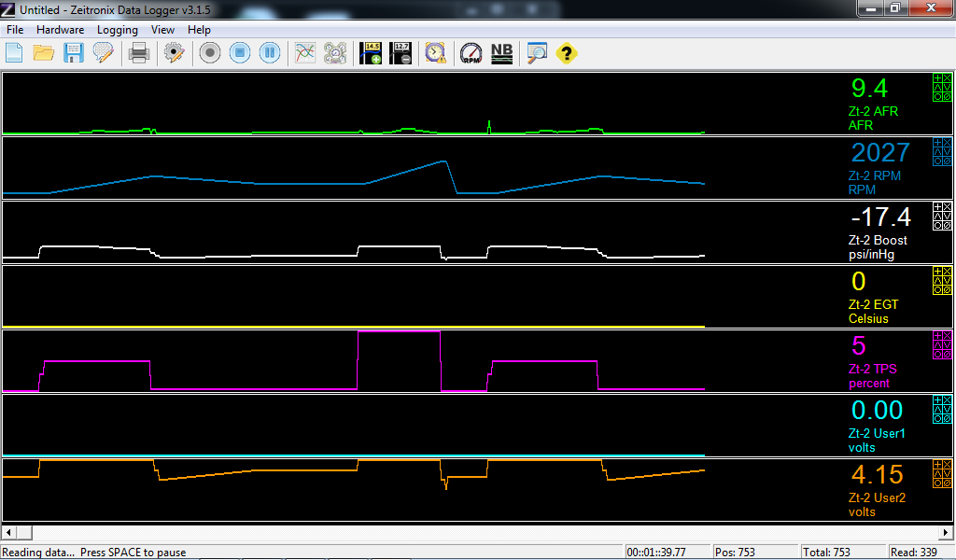956x560 pixels.
Task: Click the up arrow on the User2 channel
Action: (938, 473)
